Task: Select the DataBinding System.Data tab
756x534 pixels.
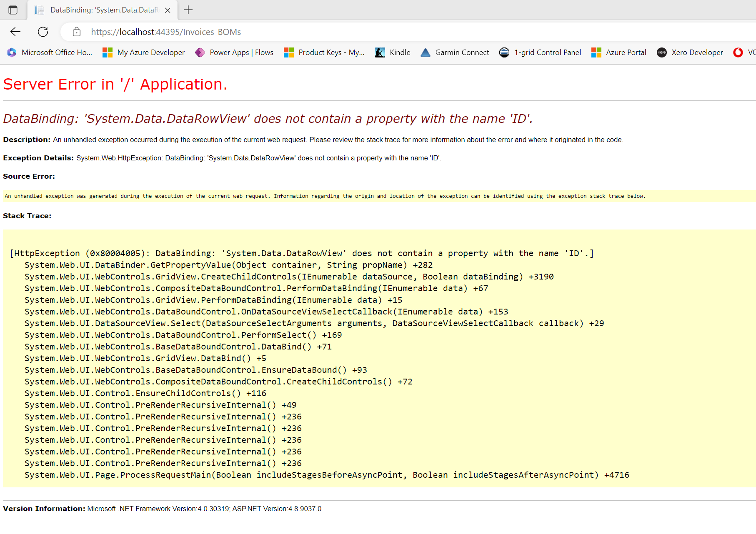Action: click(103, 10)
